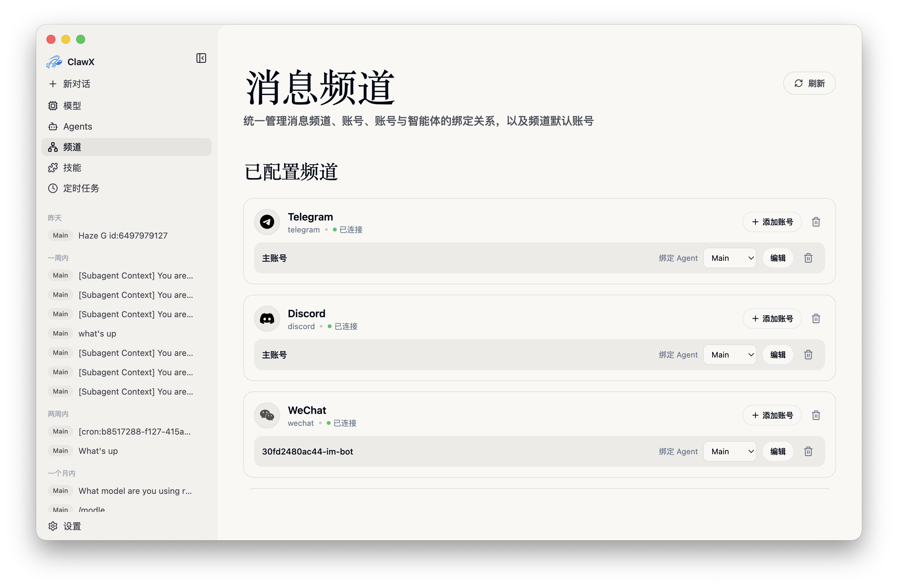The height and width of the screenshot is (588, 898).
Task: Open chat 'Haze G id:6497979127'
Action: point(126,235)
